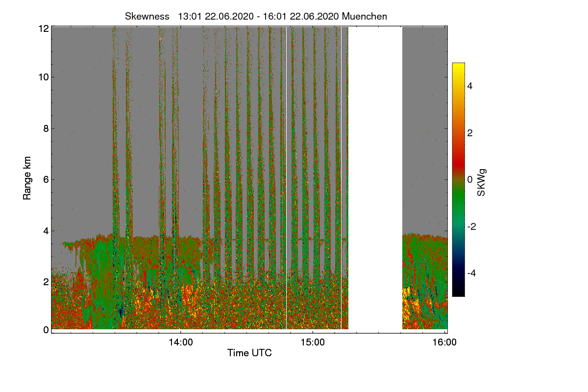The width and height of the screenshot is (588, 392).
Task: Click the 4 km range tick label
Action: (46, 230)
